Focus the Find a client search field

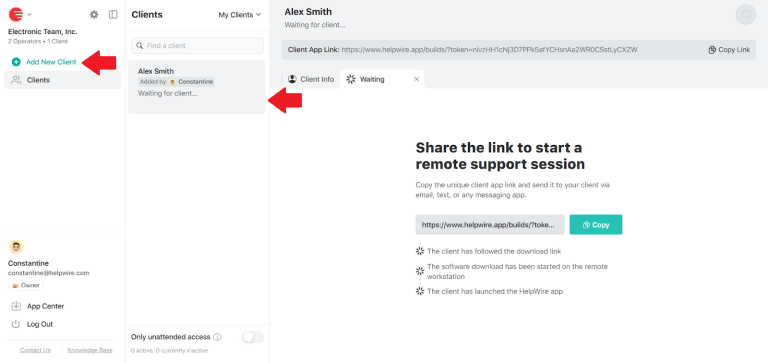point(197,46)
